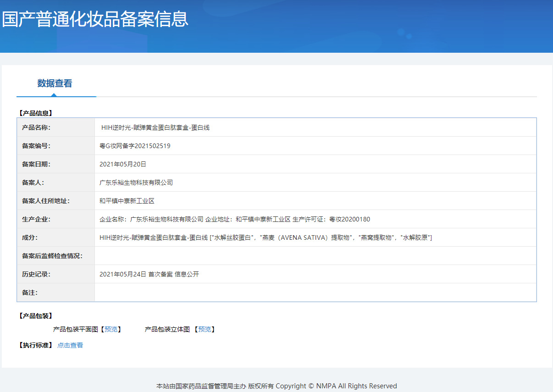Click the 历史记录 entry 首次备案 信息公开

149,274
